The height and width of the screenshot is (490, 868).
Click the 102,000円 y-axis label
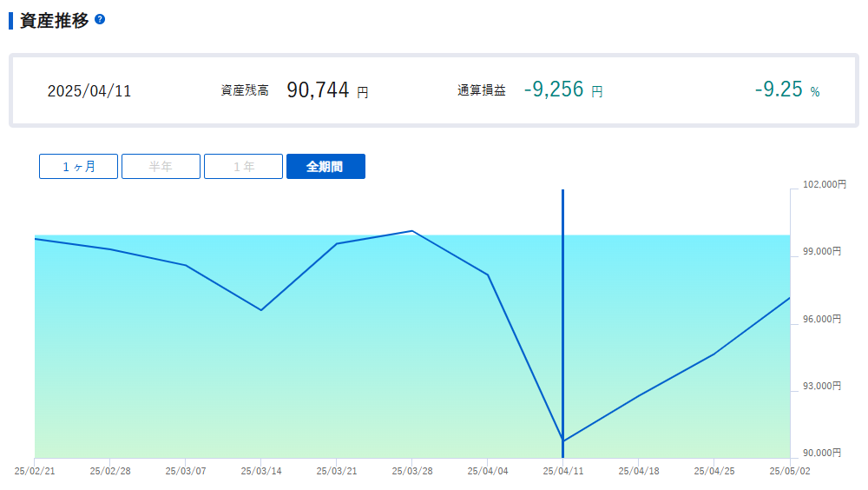(825, 184)
